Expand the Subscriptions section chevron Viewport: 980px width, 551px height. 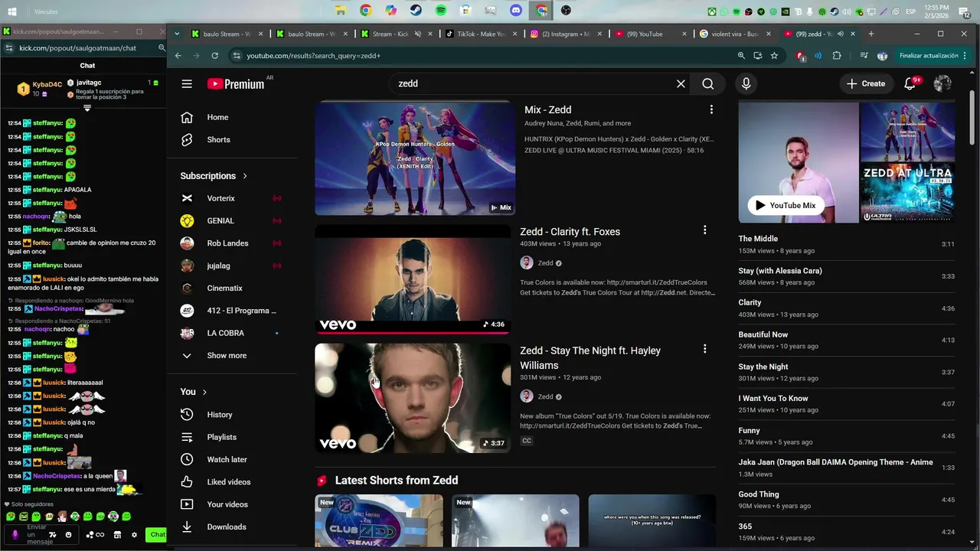tap(245, 176)
